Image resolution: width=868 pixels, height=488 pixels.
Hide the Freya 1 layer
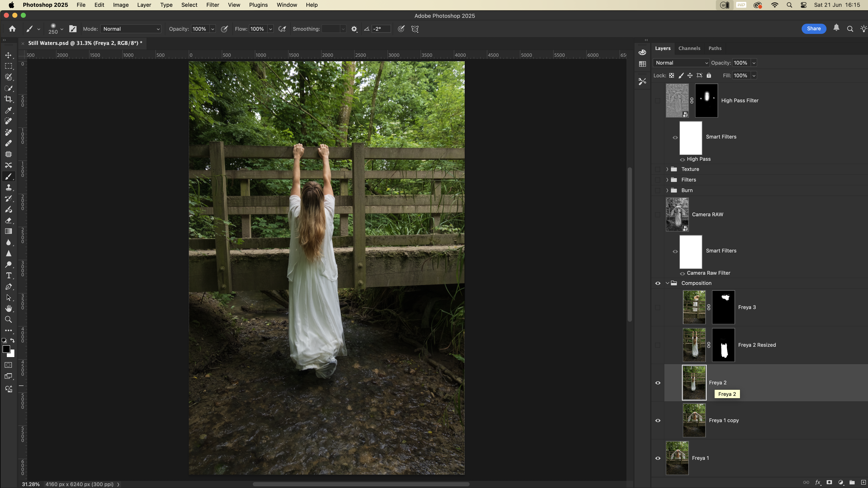(x=658, y=458)
